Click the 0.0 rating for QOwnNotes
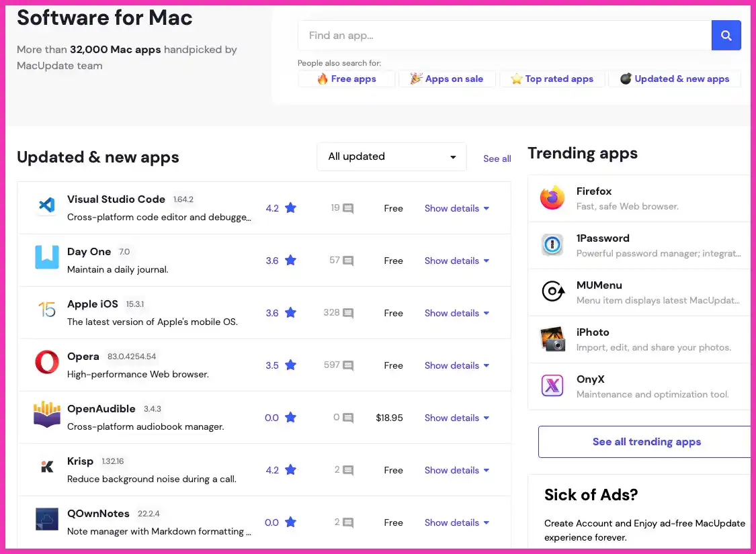The image size is (756, 554). click(x=271, y=522)
